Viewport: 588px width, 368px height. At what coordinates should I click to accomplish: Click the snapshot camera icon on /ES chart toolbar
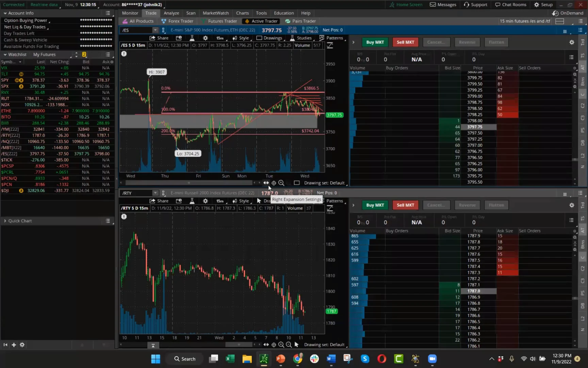[x=179, y=38]
